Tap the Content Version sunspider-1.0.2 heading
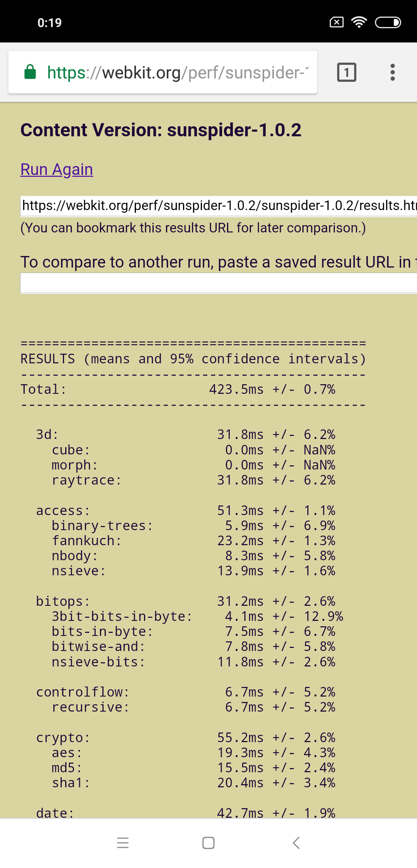417x868 pixels. click(161, 130)
